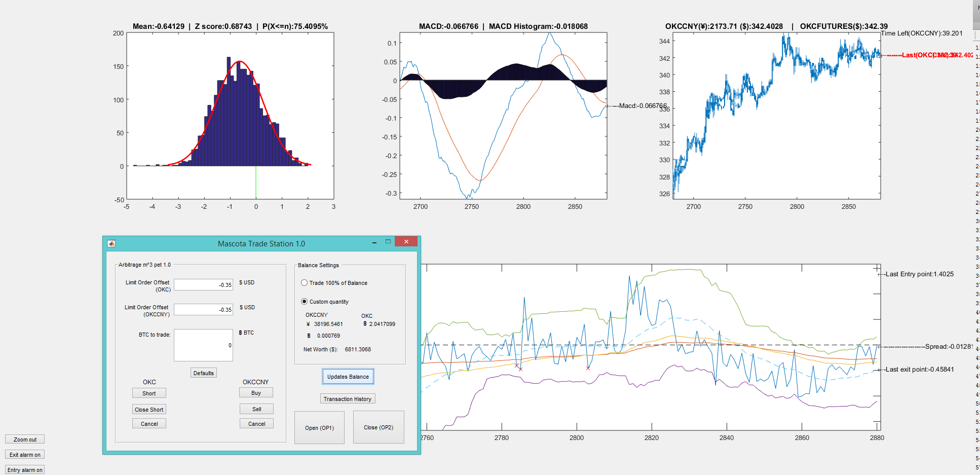
Task: Enable the Exit alarm
Action: coord(24,454)
